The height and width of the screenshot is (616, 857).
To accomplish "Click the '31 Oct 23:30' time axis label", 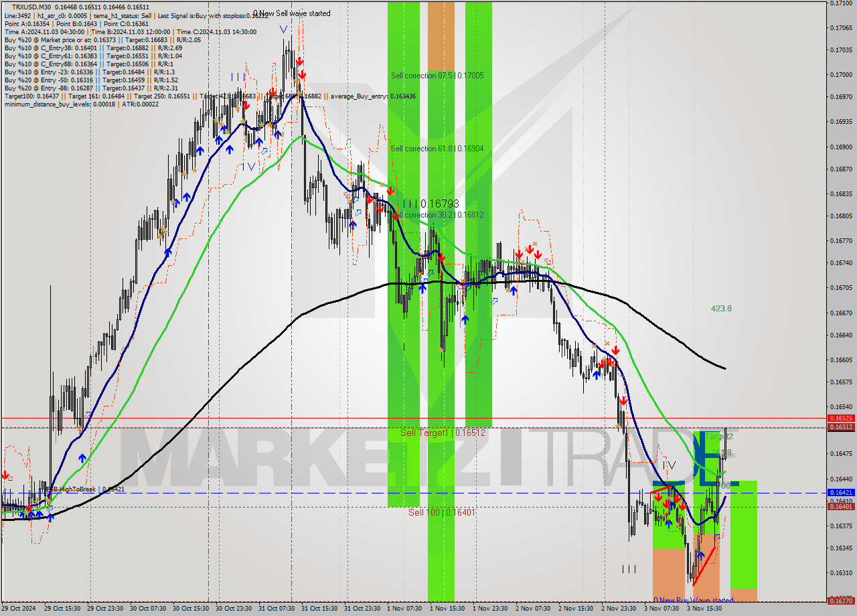I will coord(363,609).
